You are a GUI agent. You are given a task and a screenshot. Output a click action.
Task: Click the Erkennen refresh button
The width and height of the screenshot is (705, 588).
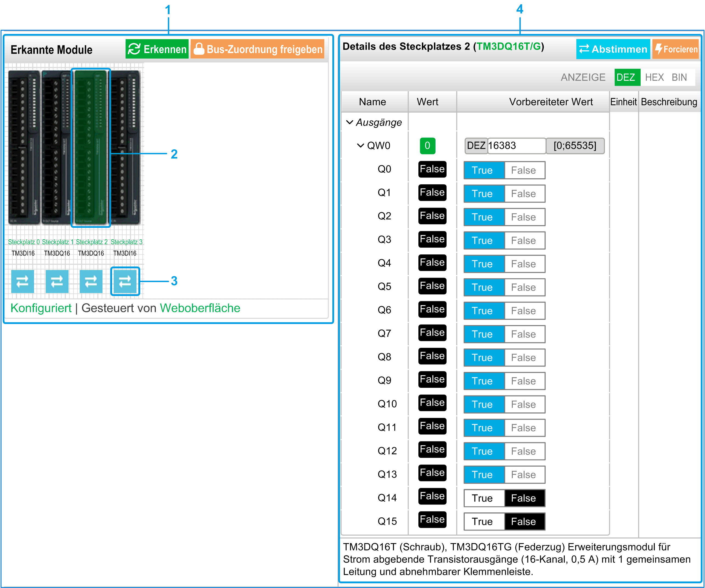157,49
